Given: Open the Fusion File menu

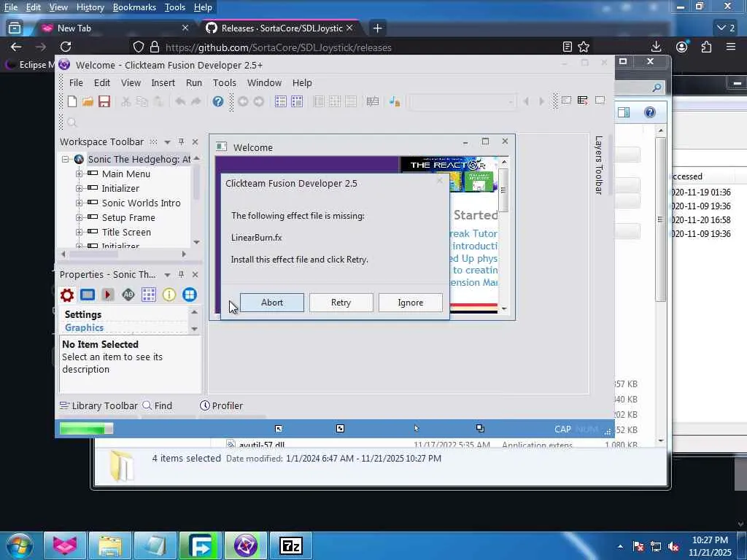Looking at the screenshot, I should tap(76, 82).
